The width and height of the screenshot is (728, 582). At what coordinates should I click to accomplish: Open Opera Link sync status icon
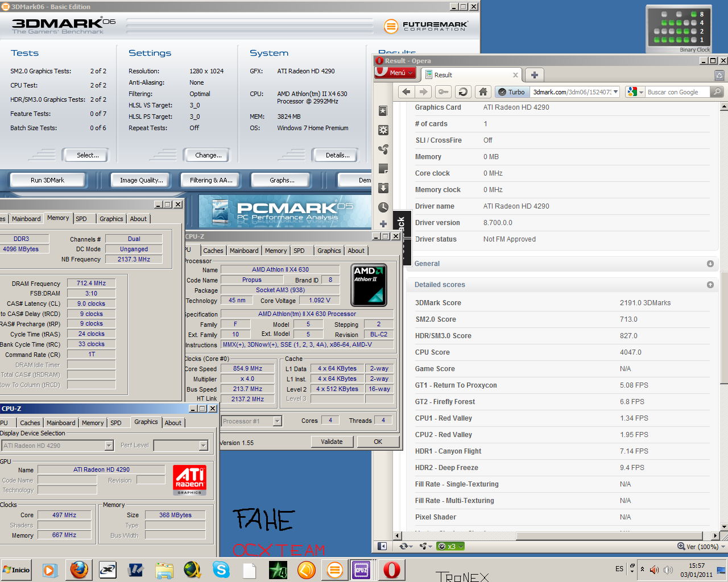pyautogui.click(x=405, y=546)
